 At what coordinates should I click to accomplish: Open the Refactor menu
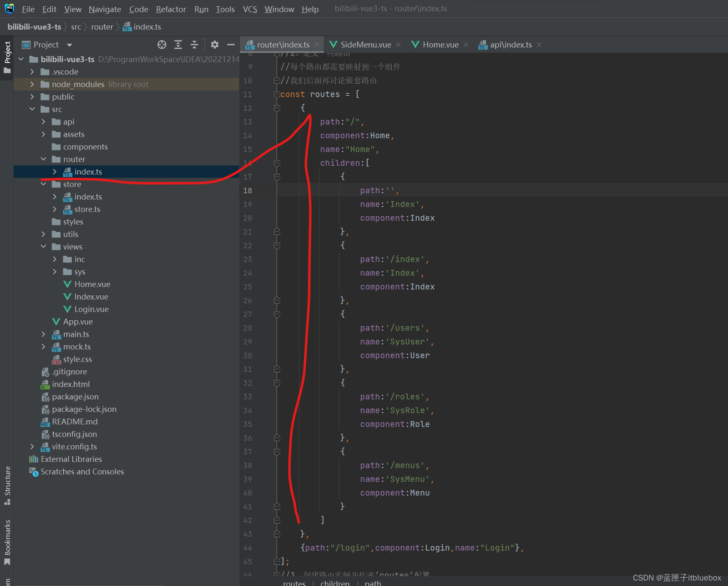click(171, 9)
